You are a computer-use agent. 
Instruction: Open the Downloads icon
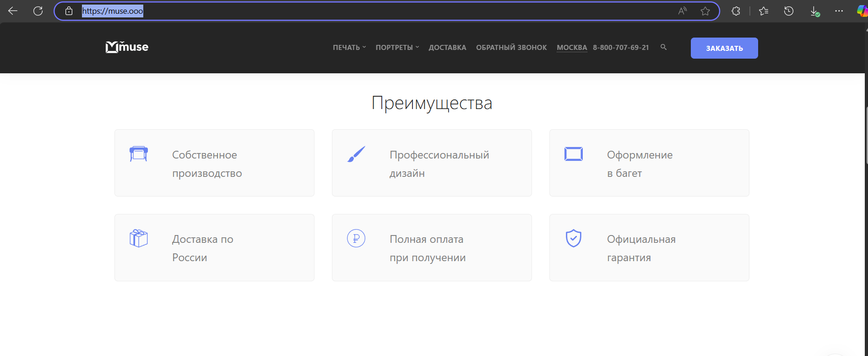814,11
